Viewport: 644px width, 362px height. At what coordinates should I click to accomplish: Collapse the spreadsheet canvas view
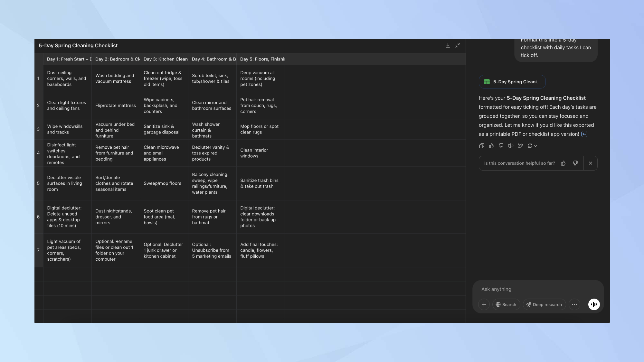pos(457,46)
